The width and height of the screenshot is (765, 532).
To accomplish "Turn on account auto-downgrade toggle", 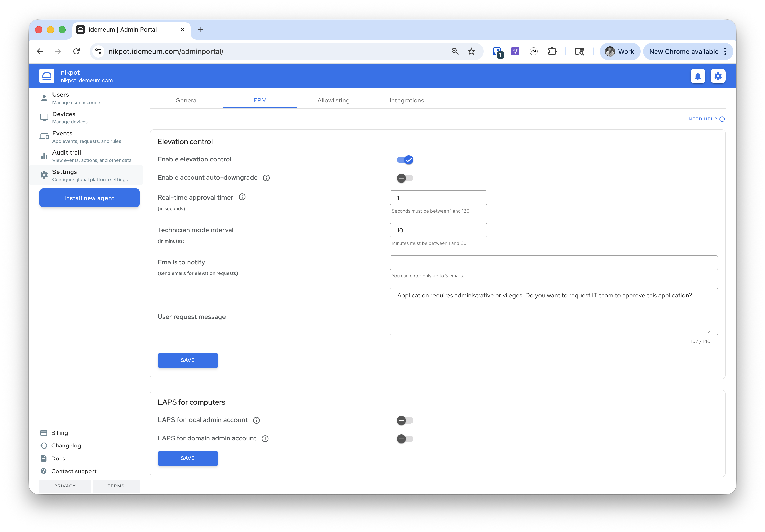I will coord(405,178).
